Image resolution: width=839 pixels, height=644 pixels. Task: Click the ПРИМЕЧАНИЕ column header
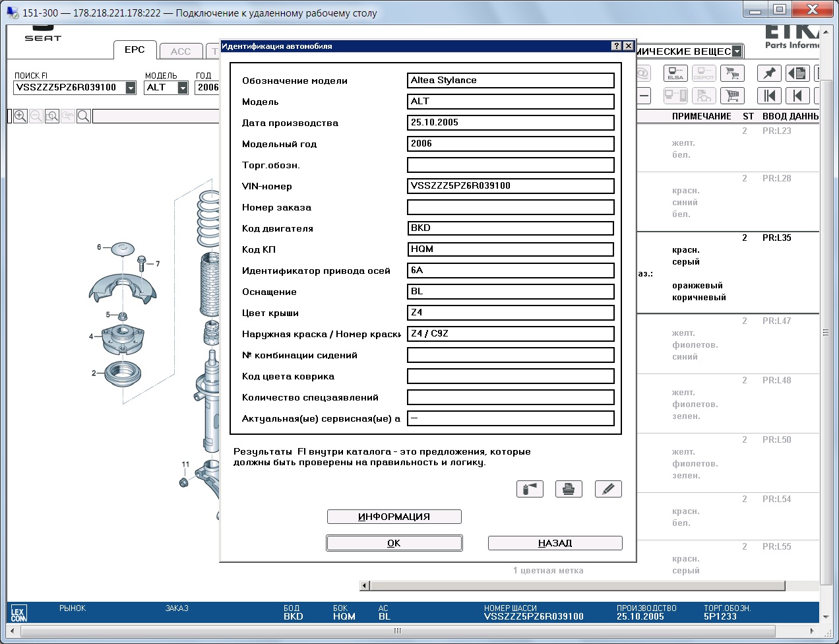coord(701,116)
